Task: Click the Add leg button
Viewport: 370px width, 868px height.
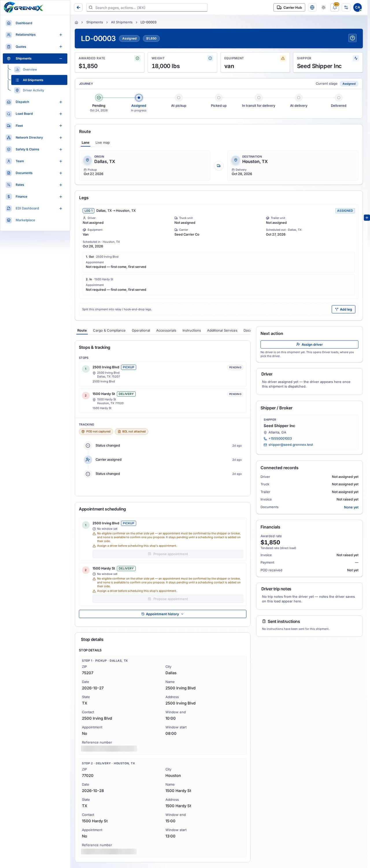Action: point(343,309)
